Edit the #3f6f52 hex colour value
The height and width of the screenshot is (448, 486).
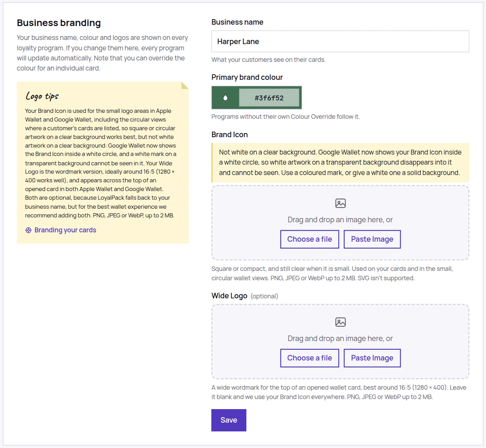(269, 98)
